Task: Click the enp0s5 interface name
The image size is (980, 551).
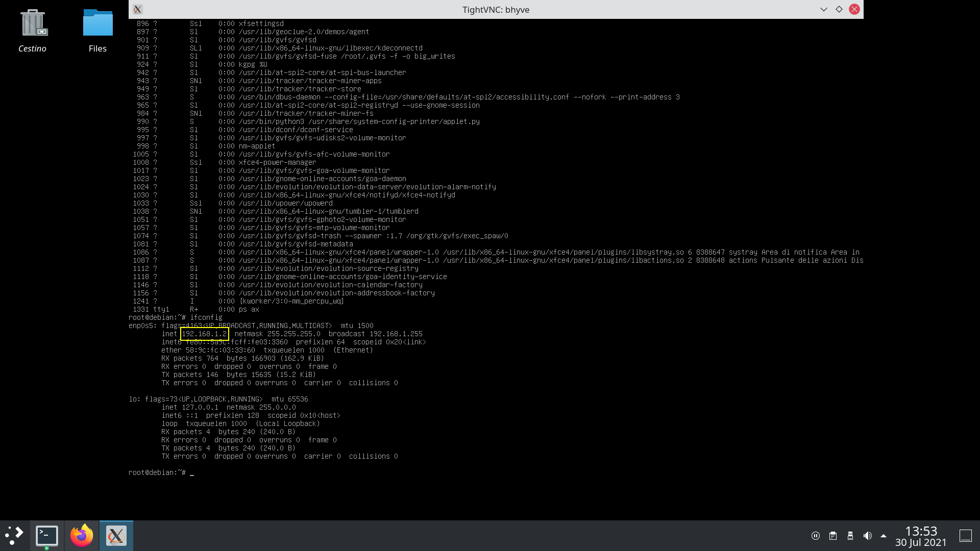Action: coord(143,325)
